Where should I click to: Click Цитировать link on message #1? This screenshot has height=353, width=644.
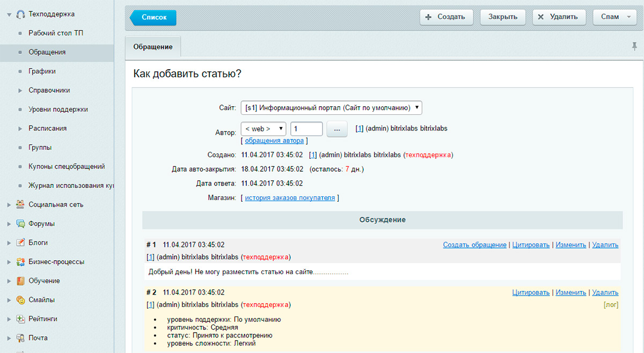point(531,245)
